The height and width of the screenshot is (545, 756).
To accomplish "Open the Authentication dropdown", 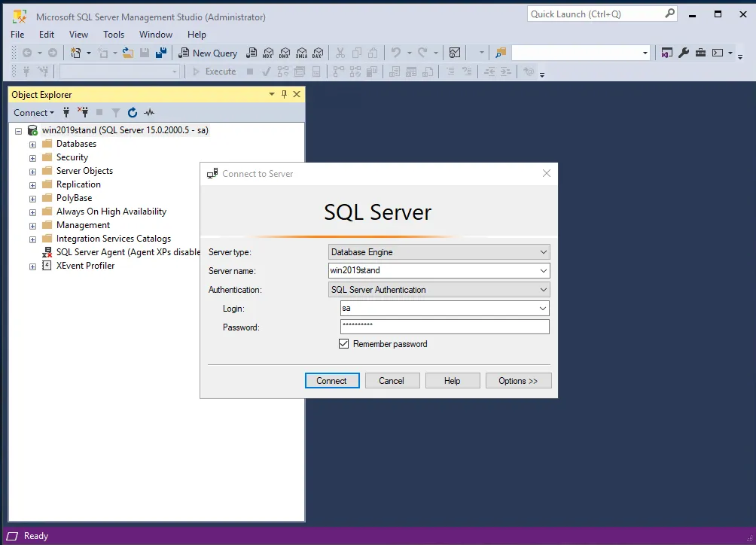I will coord(544,289).
